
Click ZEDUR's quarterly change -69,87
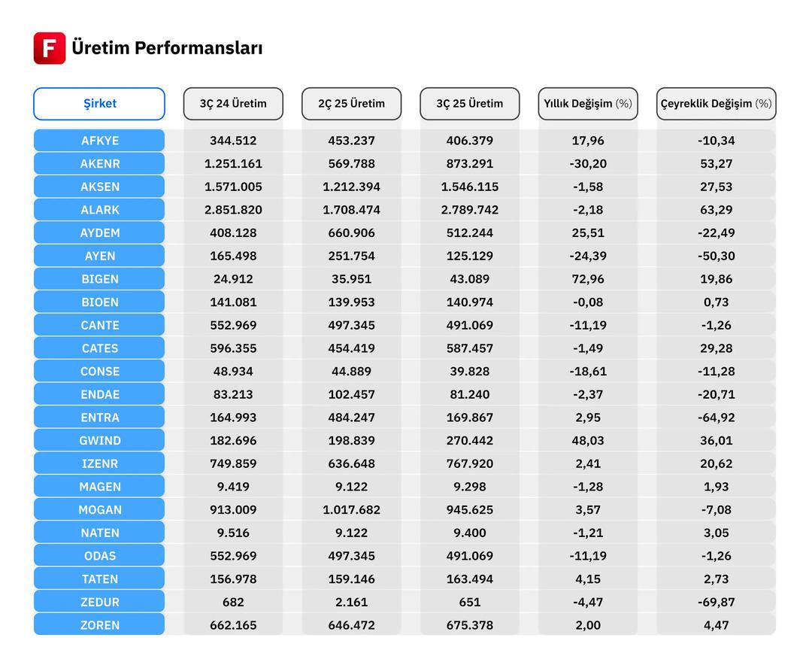(716, 602)
